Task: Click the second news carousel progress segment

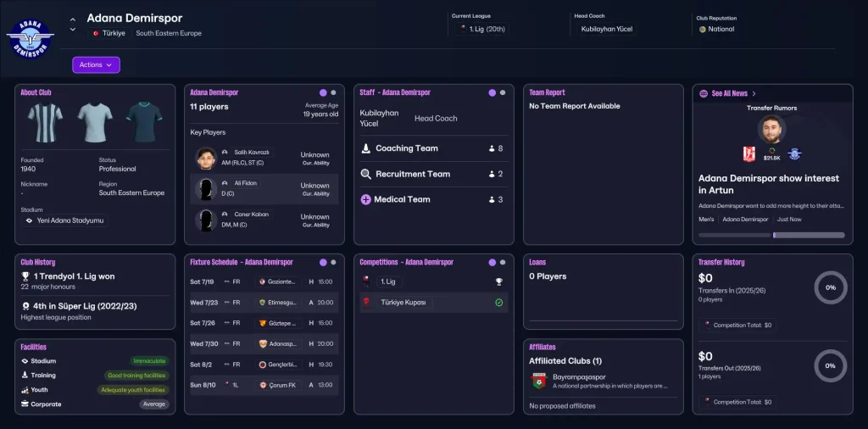Action: (x=809, y=235)
